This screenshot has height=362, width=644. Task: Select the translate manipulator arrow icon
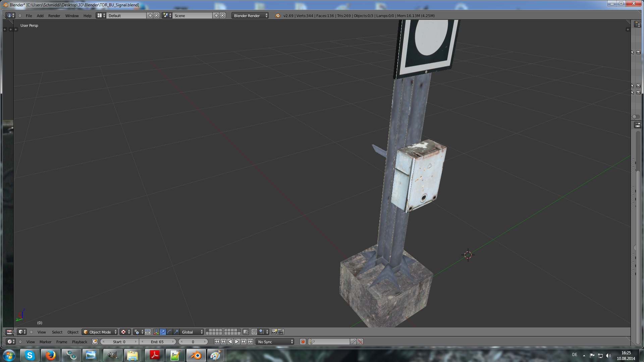(163, 332)
